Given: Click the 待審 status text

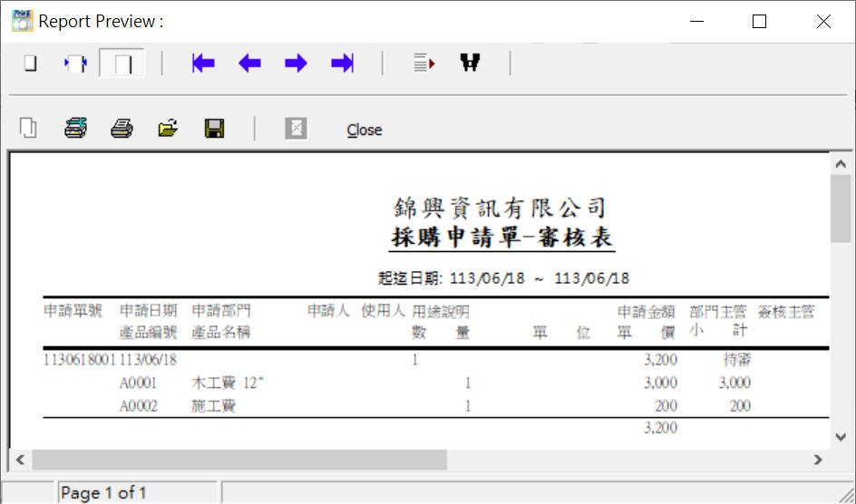Looking at the screenshot, I should (737, 360).
